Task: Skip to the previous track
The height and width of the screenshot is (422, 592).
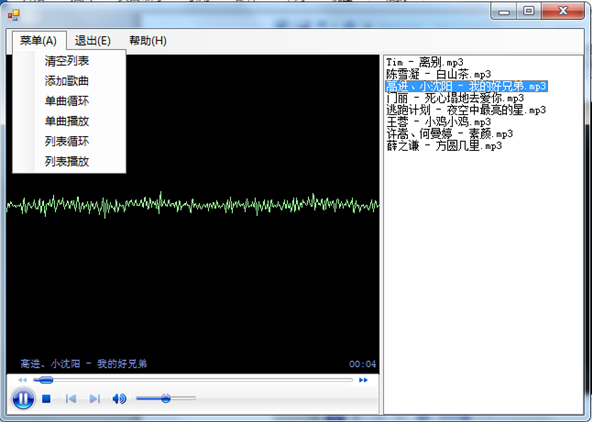Action: (71, 399)
